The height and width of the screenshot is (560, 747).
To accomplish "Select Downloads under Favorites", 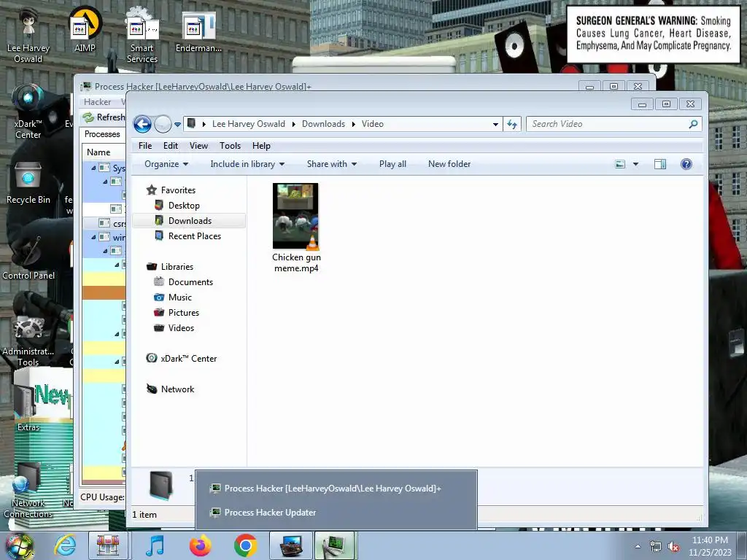I will coord(190,220).
